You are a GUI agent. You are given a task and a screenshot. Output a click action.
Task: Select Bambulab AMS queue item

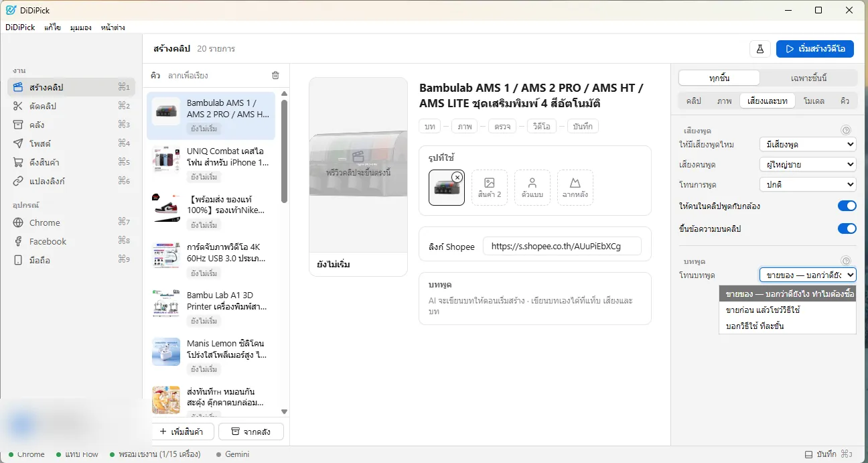point(211,115)
